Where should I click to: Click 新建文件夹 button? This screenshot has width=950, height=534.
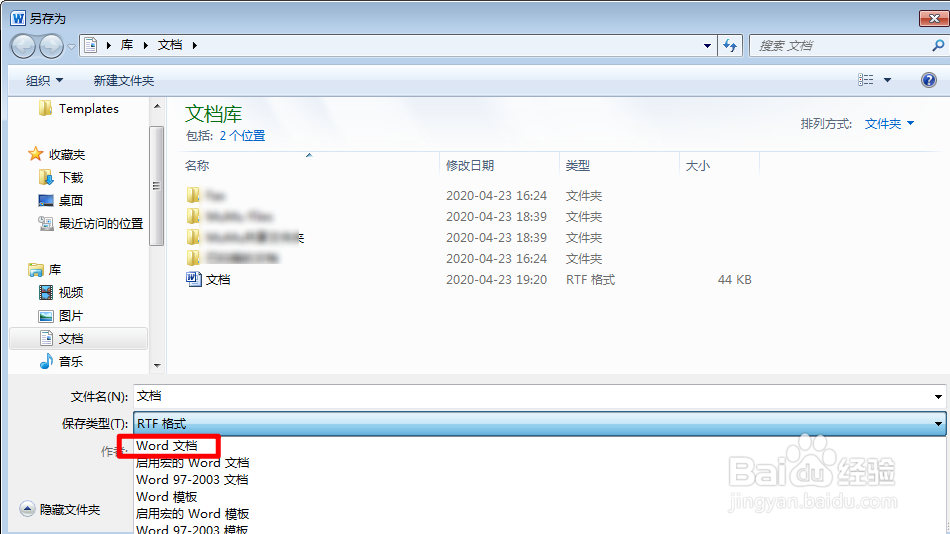[x=124, y=81]
